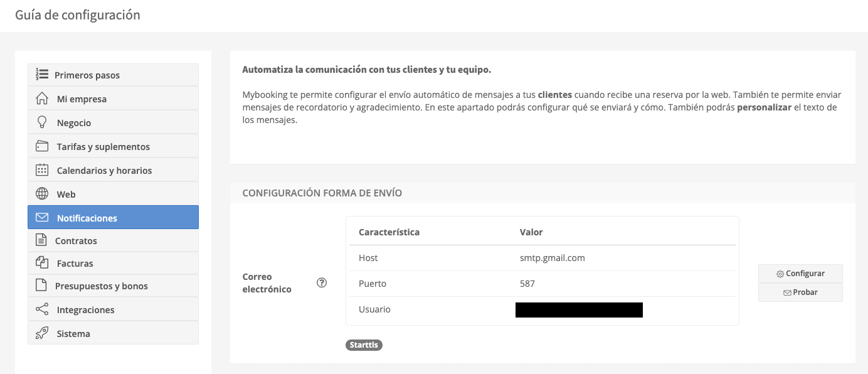Click the Probar email button

[800, 292]
